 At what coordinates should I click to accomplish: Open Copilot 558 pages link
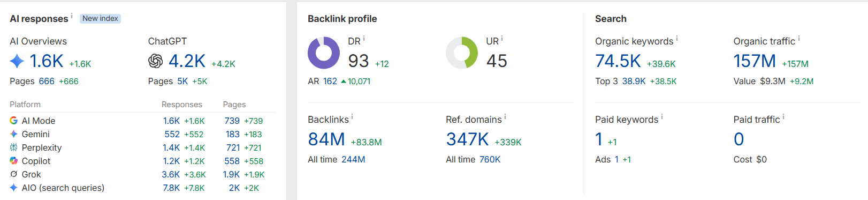[232, 161]
